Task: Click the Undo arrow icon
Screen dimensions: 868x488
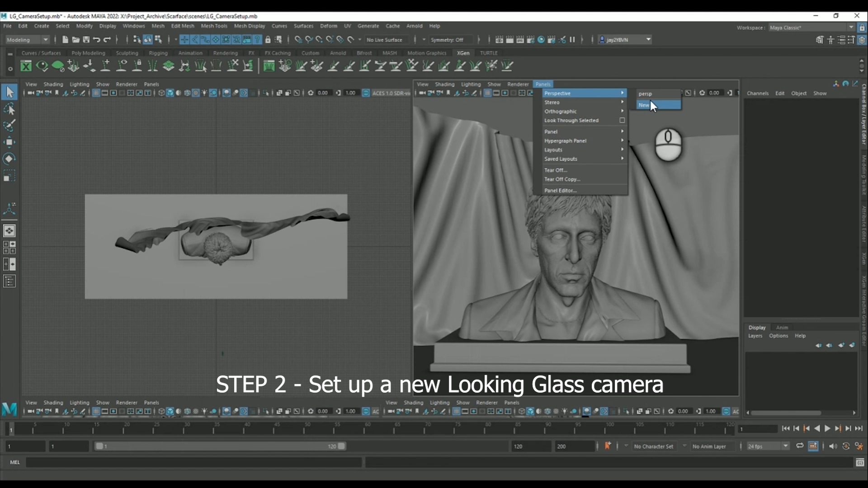Action: coord(96,40)
